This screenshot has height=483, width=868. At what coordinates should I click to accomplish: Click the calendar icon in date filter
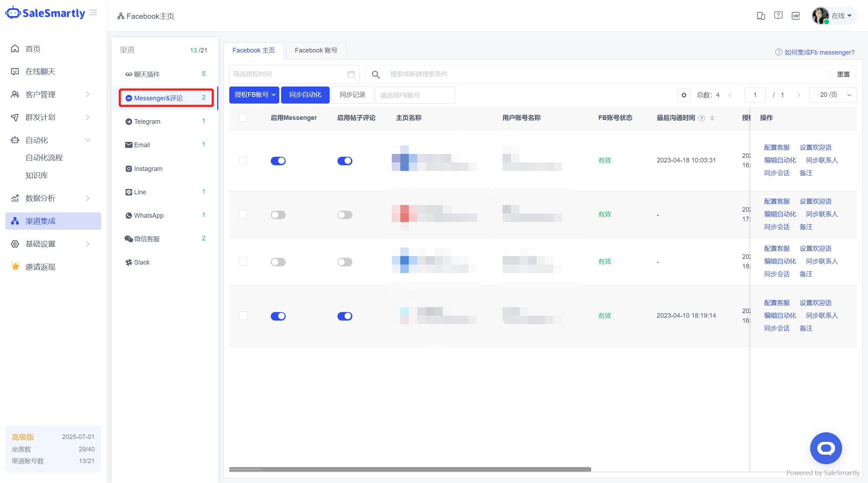tap(351, 74)
